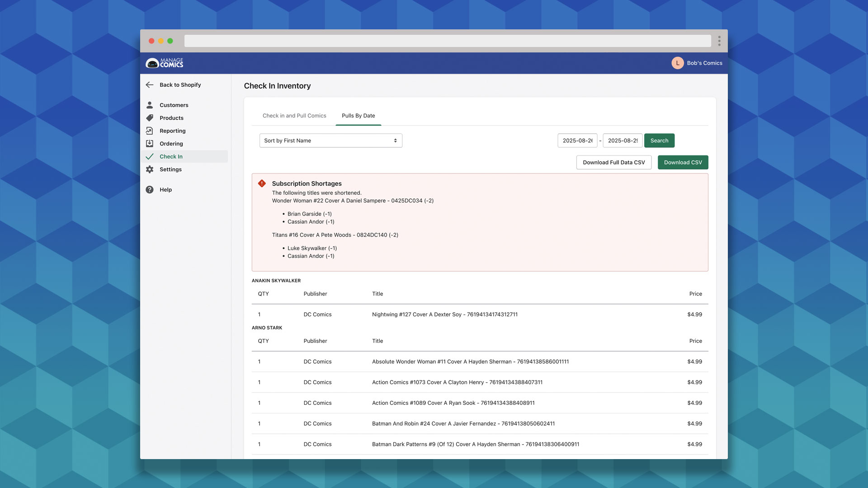Click the Manage Comics logo
Viewport: 868px width, 488px height.
tap(165, 63)
